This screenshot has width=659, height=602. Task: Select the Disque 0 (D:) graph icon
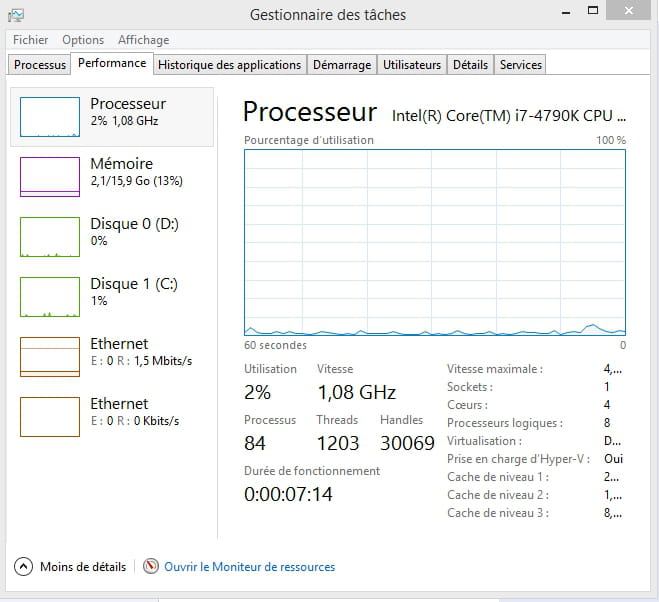(49, 237)
